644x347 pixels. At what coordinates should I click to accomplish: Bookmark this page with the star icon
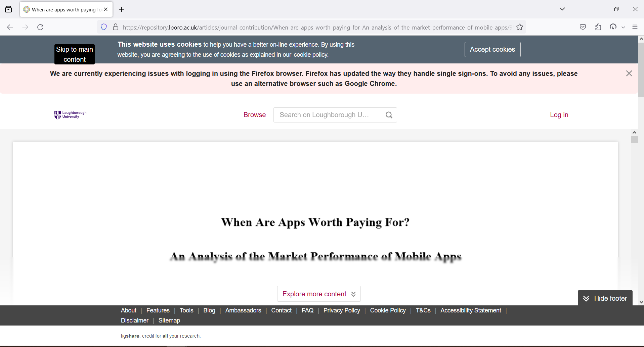(x=519, y=27)
